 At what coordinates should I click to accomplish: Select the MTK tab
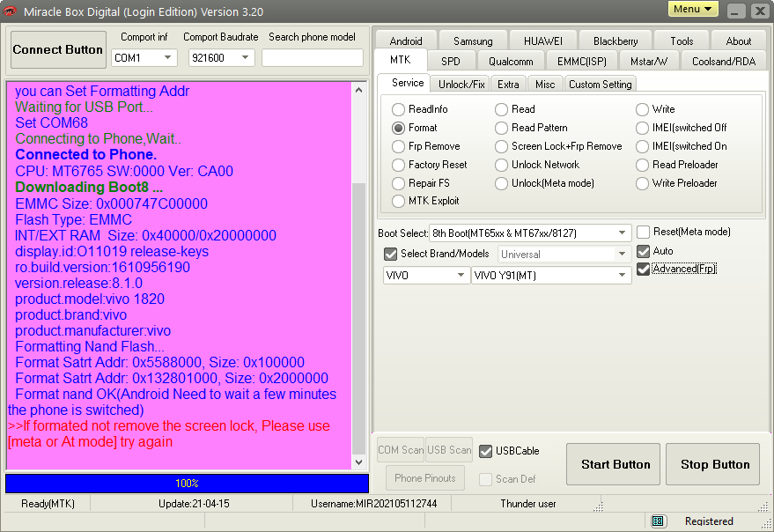401,60
